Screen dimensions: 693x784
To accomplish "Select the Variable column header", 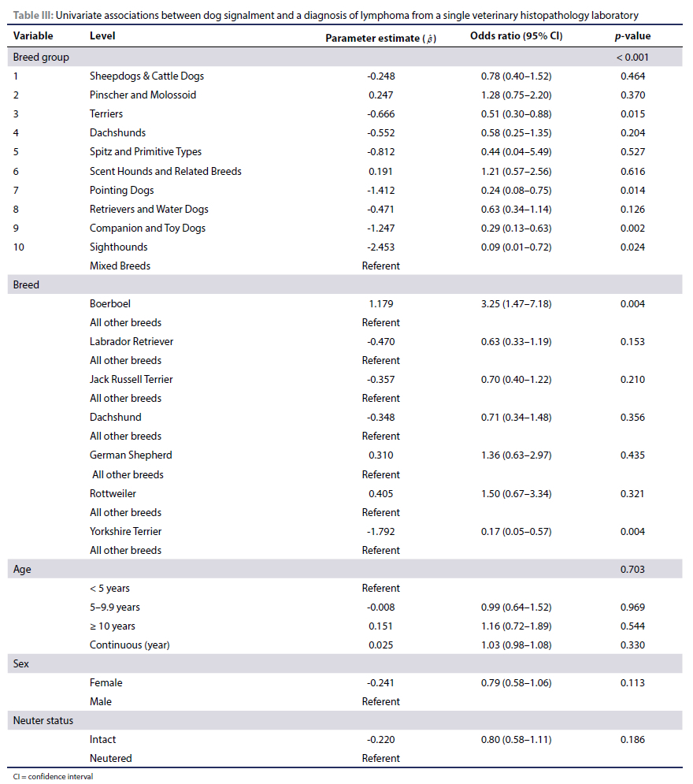I will point(33,36).
